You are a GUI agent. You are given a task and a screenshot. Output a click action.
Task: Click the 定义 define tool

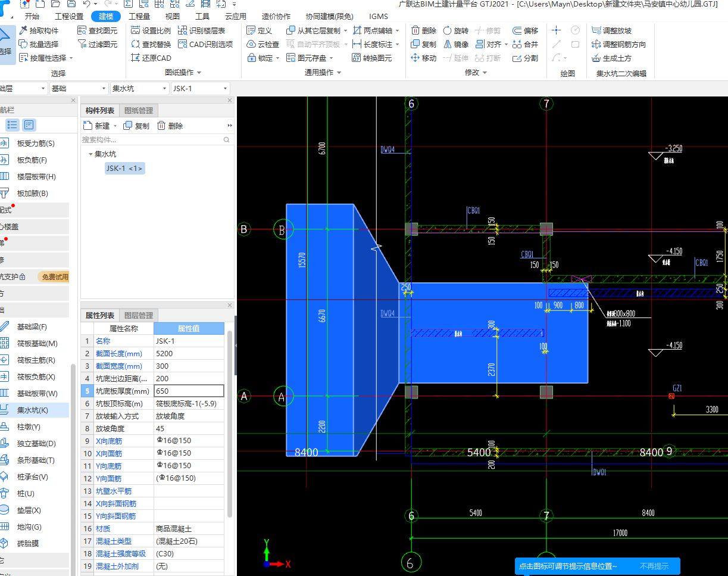pyautogui.click(x=259, y=30)
